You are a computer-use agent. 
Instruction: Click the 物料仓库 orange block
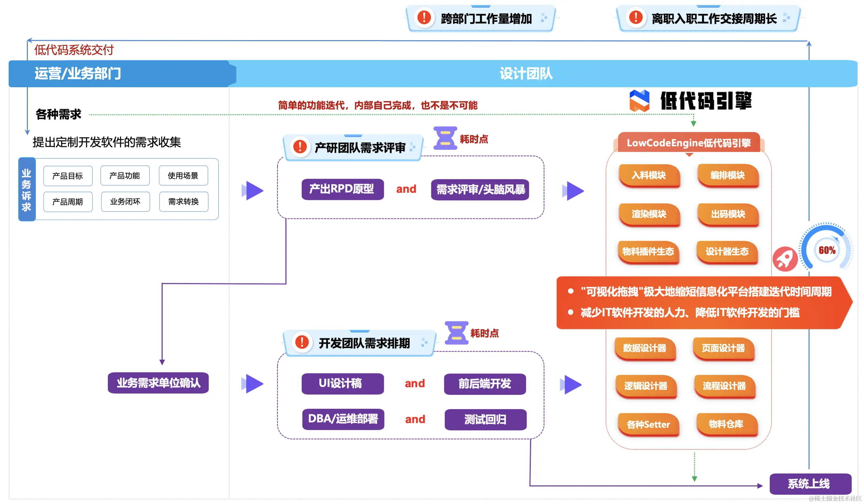pyautogui.click(x=726, y=424)
